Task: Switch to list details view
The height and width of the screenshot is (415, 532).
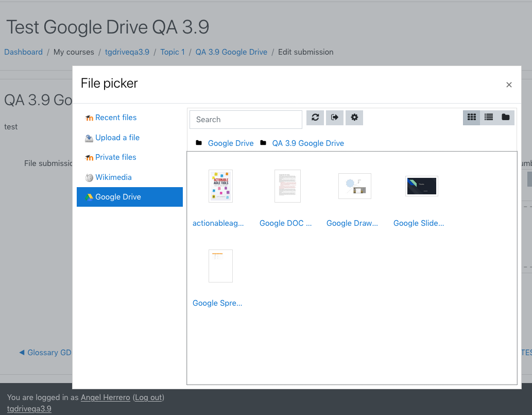Action: pos(489,118)
